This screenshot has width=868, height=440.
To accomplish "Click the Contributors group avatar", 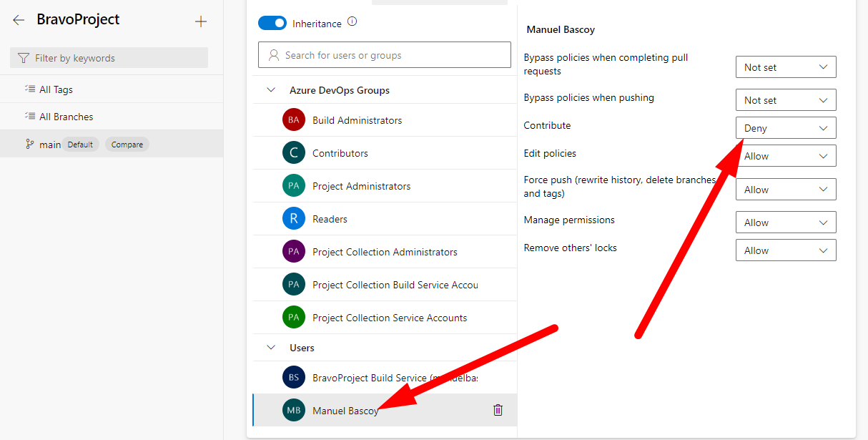I will pos(293,153).
